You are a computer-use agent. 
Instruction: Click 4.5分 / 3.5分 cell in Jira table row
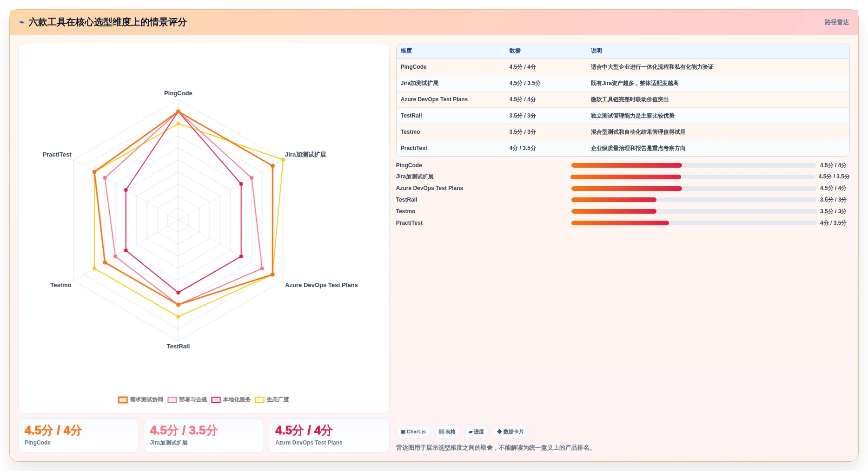524,83
